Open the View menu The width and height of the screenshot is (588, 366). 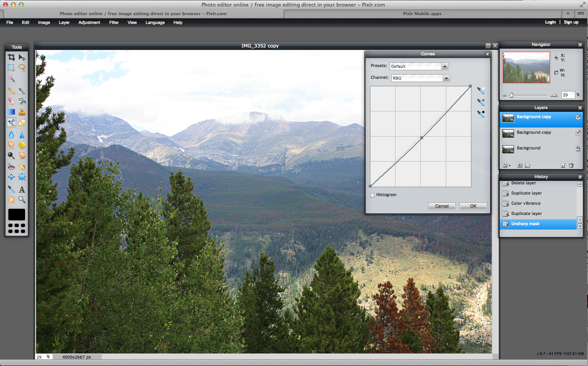[x=132, y=22]
